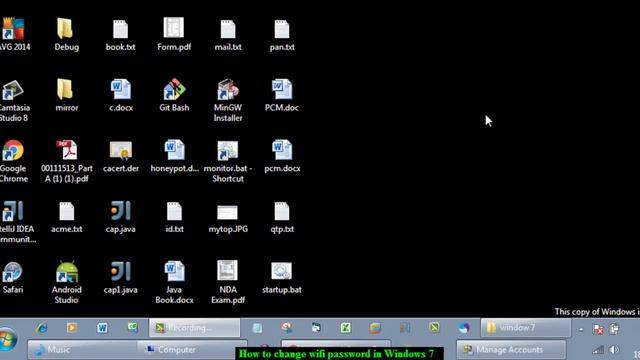Viewport: 640px width, 360px height.
Task: Select the pcm.docx file
Action: [282, 156]
